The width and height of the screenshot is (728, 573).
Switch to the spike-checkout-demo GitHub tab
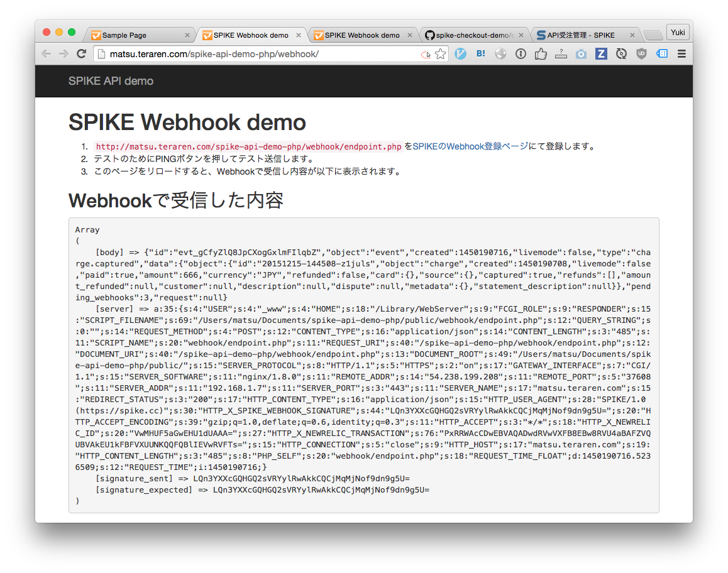click(x=474, y=35)
